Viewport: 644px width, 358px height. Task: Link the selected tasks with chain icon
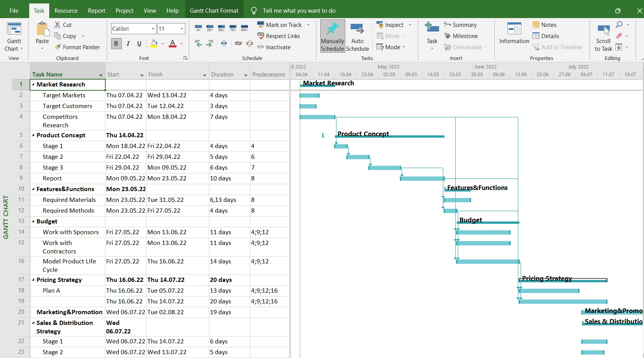[x=238, y=43]
